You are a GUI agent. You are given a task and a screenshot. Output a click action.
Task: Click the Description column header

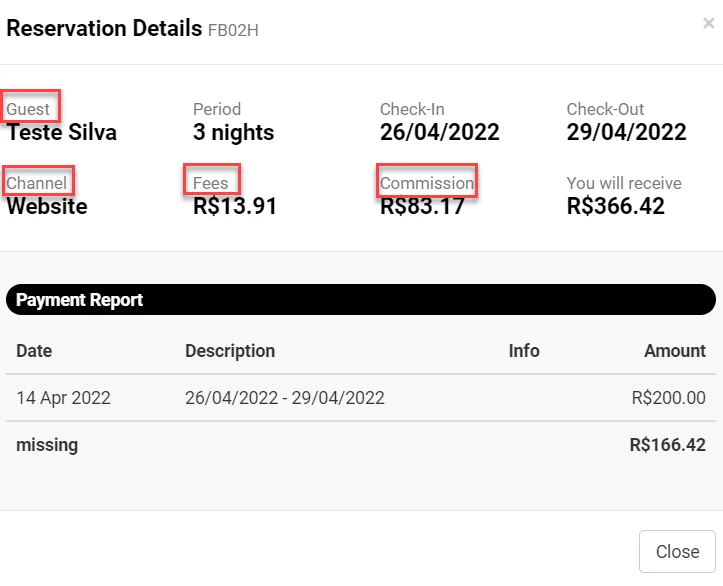pyautogui.click(x=230, y=351)
